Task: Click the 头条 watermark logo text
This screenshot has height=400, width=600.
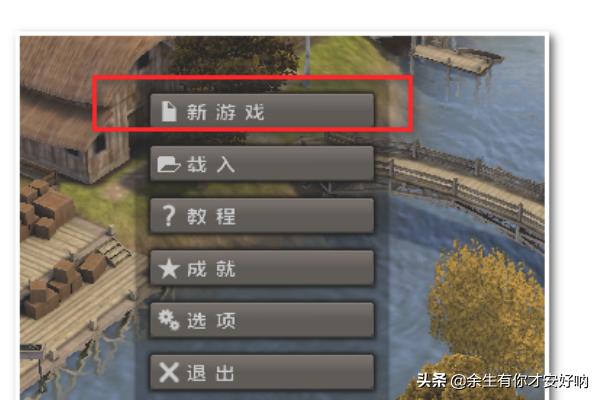Action: [x=432, y=380]
